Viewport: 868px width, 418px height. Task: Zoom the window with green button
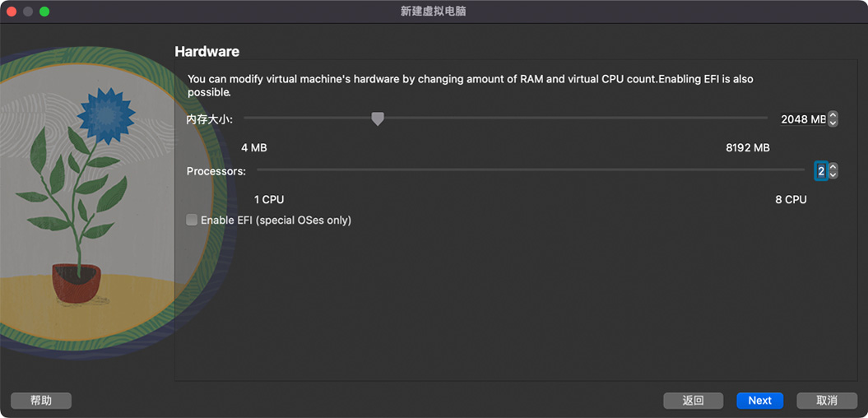(x=44, y=12)
